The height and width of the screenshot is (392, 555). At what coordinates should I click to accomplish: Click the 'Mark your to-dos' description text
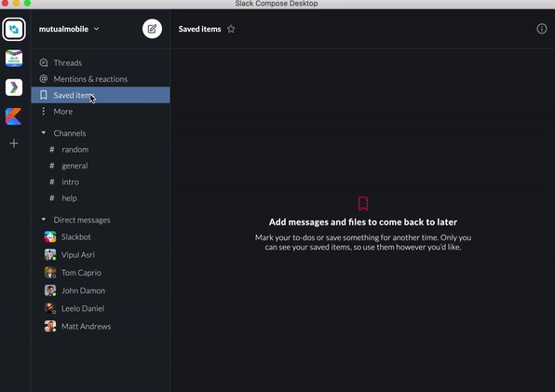363,242
